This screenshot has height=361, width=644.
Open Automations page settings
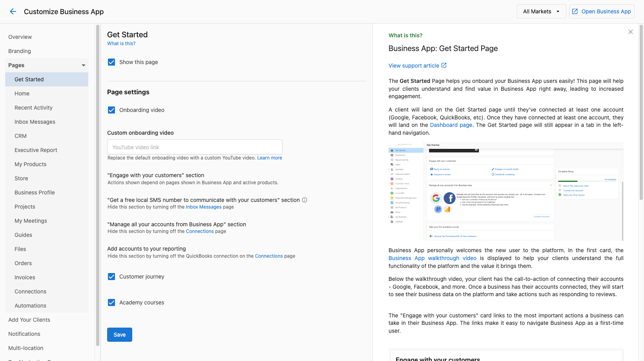47,306
